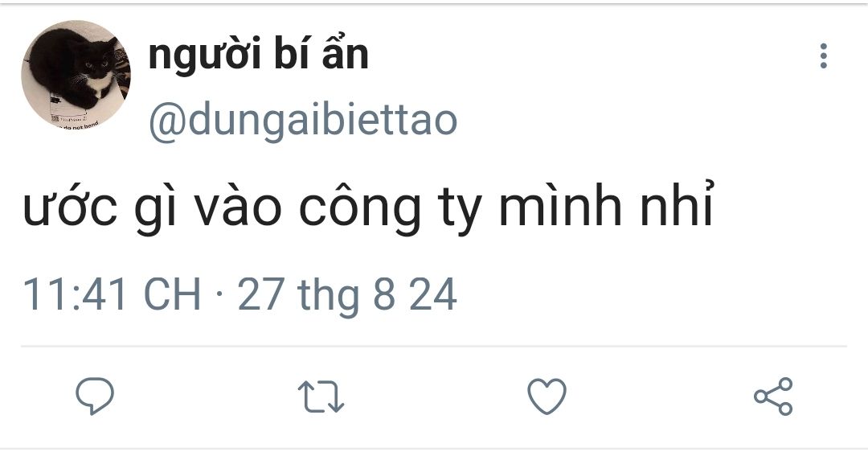The width and height of the screenshot is (868, 452).
Task: Visit the @dungaibiettao handle
Action: click(303, 120)
